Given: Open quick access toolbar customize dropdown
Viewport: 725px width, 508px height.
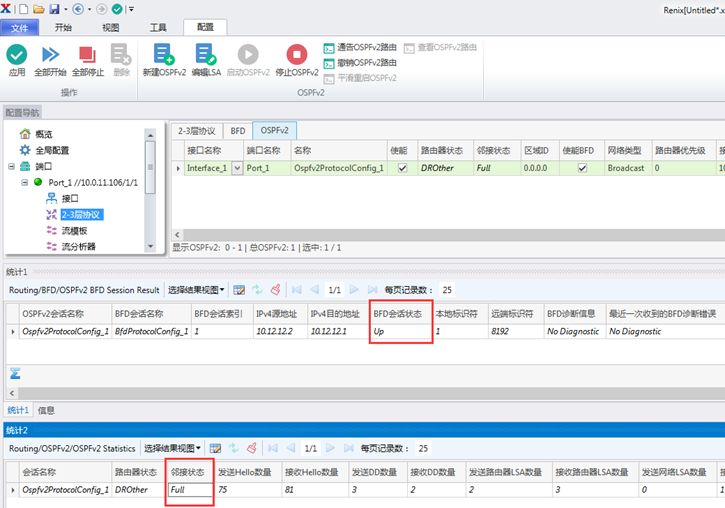Looking at the screenshot, I should pyautogui.click(x=131, y=9).
